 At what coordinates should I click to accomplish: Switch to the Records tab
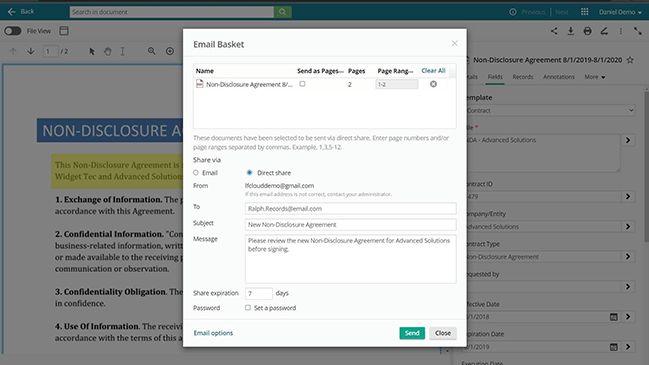click(x=523, y=77)
